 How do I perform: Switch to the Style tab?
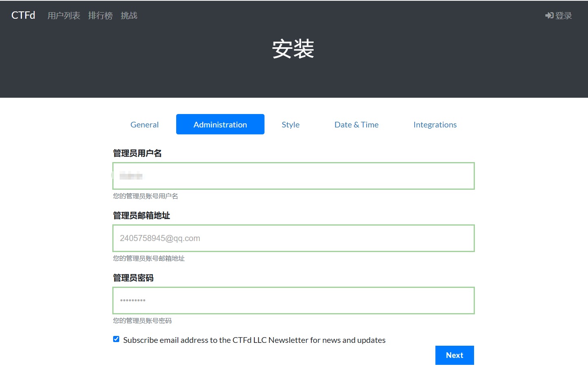291,125
